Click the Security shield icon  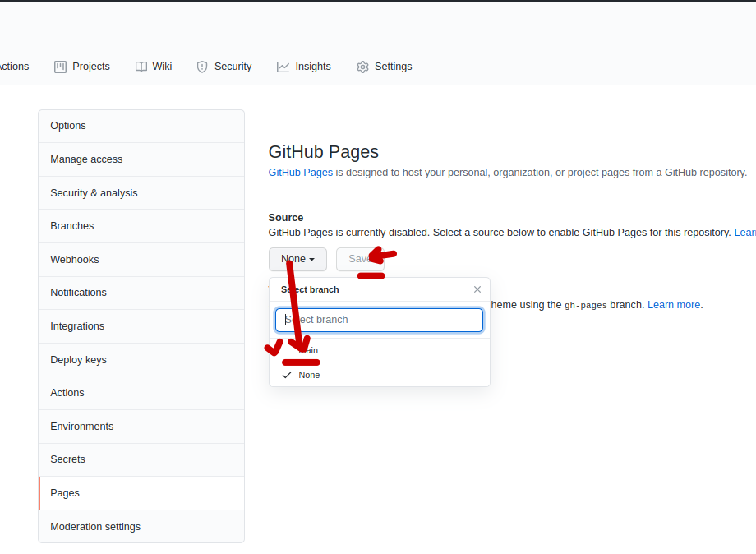[202, 67]
